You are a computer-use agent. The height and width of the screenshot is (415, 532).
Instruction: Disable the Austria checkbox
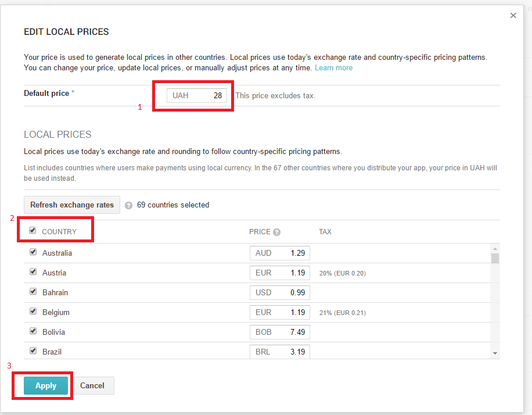pyautogui.click(x=33, y=270)
